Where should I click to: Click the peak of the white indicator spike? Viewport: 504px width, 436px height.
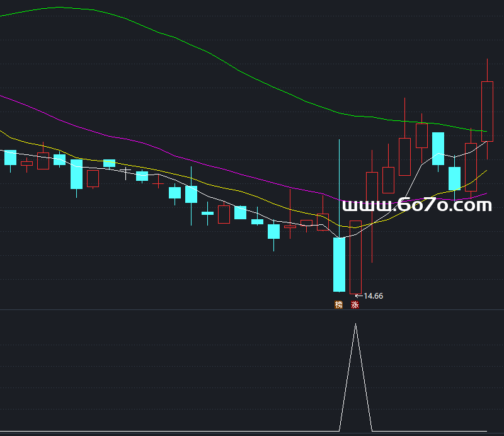[x=356, y=324]
